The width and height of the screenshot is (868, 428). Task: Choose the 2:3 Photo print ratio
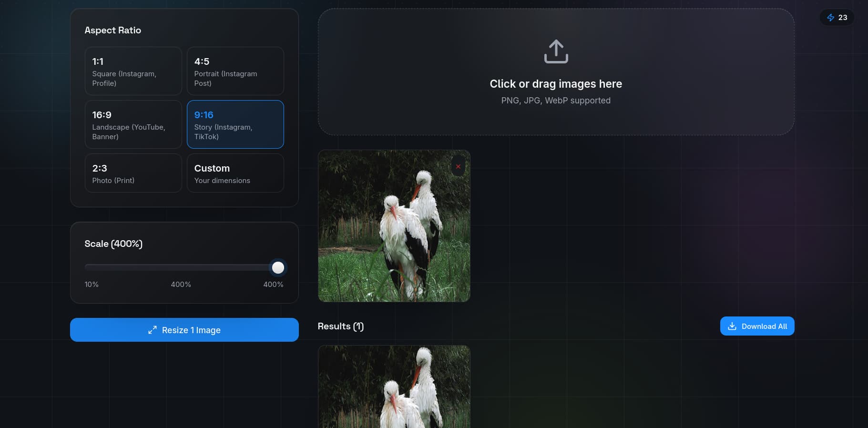pos(133,173)
